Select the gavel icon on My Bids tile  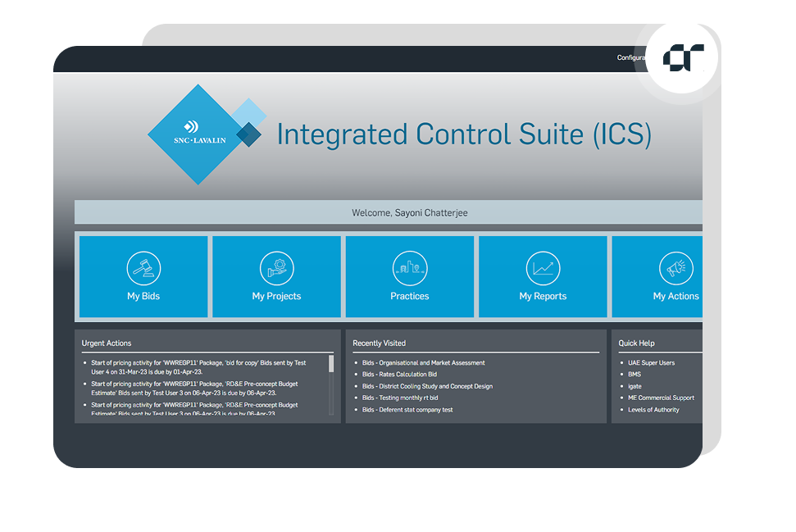[x=143, y=268]
